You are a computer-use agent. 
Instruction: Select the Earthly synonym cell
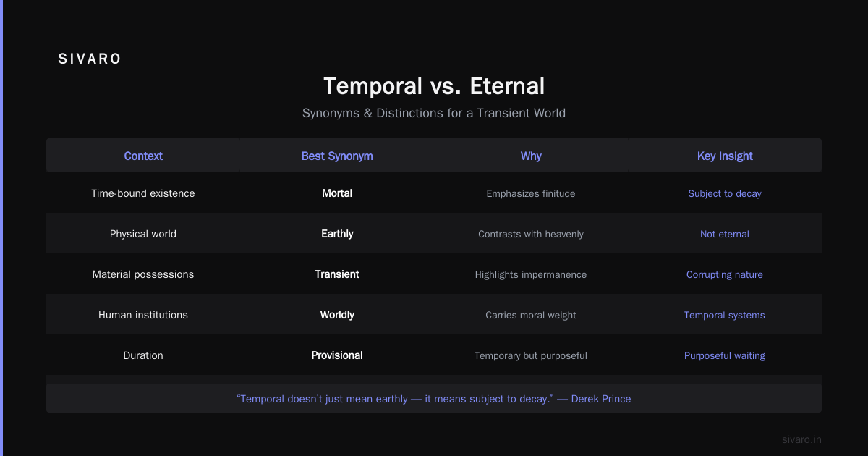coord(337,234)
